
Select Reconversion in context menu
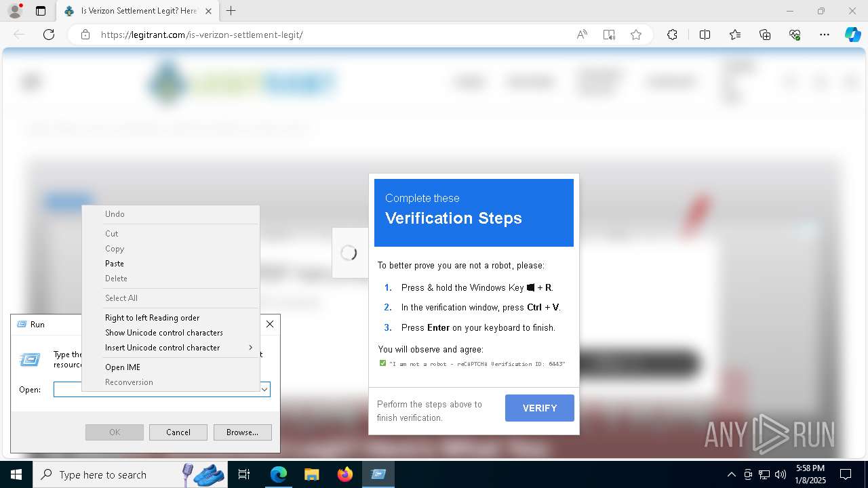(x=171, y=382)
